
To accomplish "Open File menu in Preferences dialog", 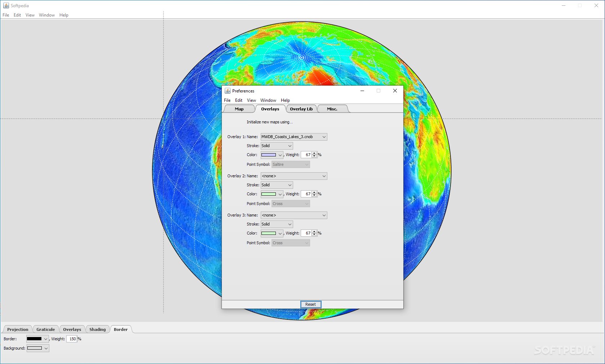I will point(227,100).
